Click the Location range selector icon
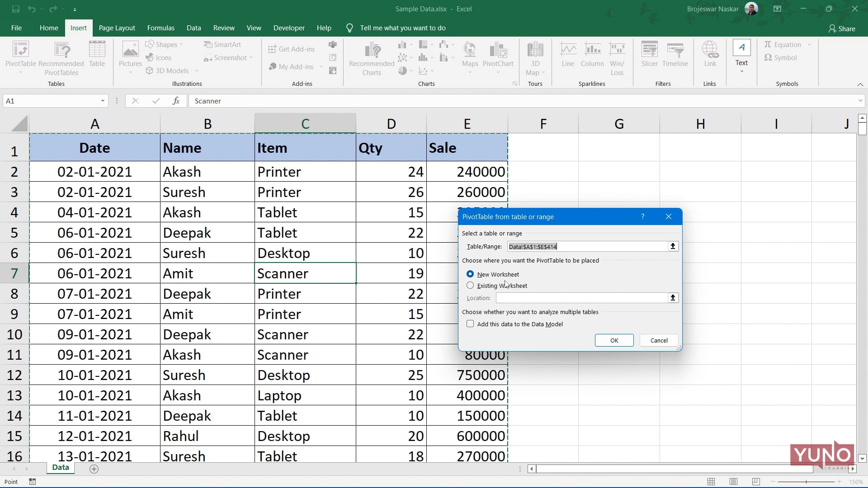This screenshot has height=488, width=868. tap(673, 298)
